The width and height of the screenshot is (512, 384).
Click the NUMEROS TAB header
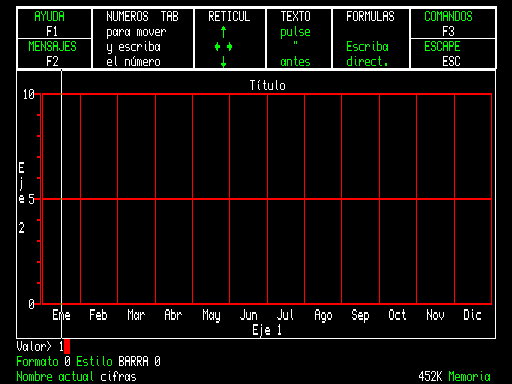point(142,16)
